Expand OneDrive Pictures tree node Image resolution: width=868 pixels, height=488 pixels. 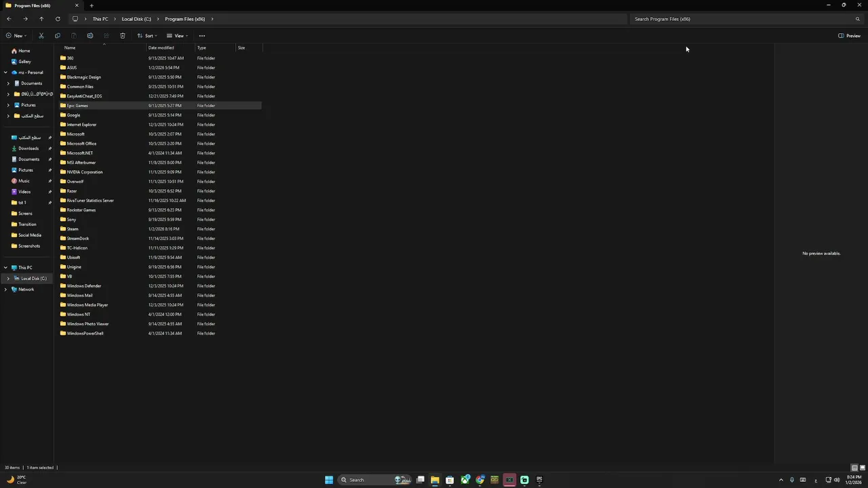[x=8, y=105]
